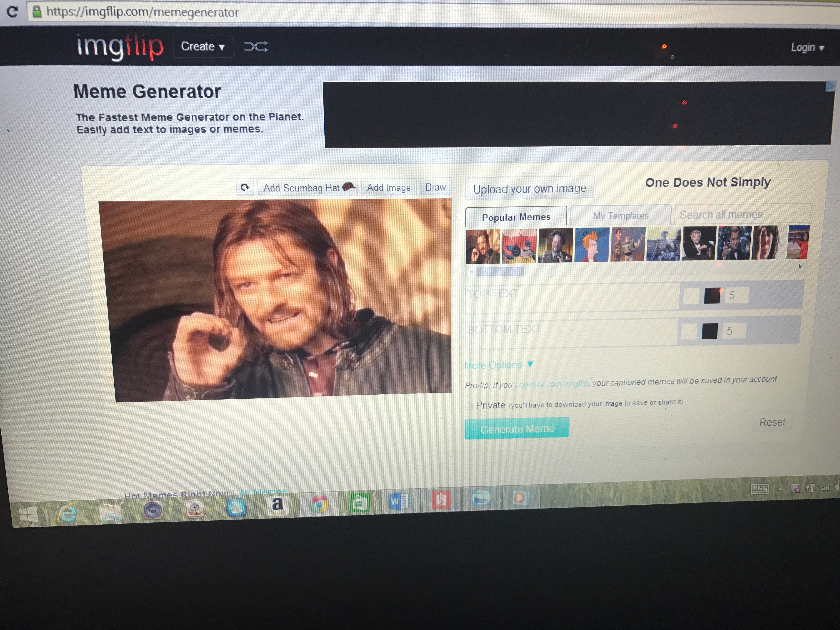Click the imgflip logo
The width and height of the screenshot is (840, 630).
click(120, 47)
